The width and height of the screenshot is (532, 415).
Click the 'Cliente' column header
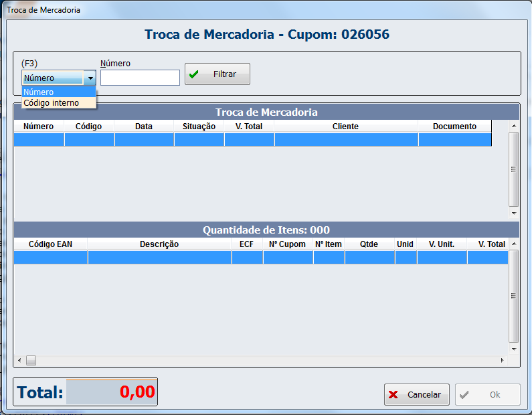[345, 126]
